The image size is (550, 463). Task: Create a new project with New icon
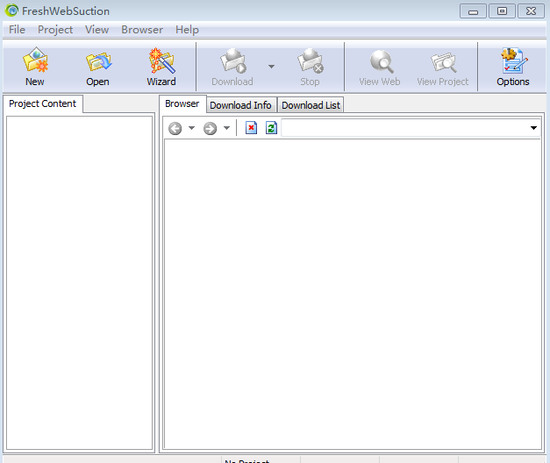pos(35,67)
